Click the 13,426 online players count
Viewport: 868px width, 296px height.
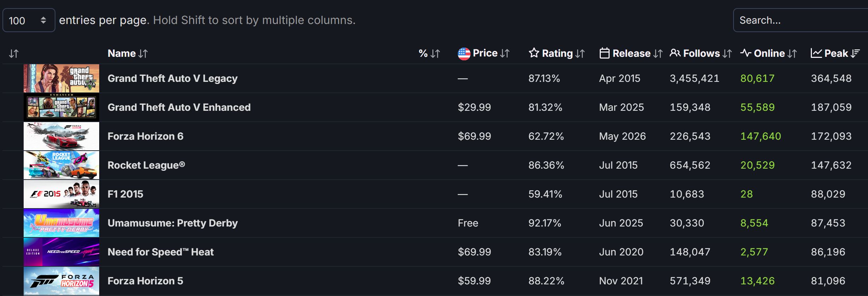(x=758, y=281)
